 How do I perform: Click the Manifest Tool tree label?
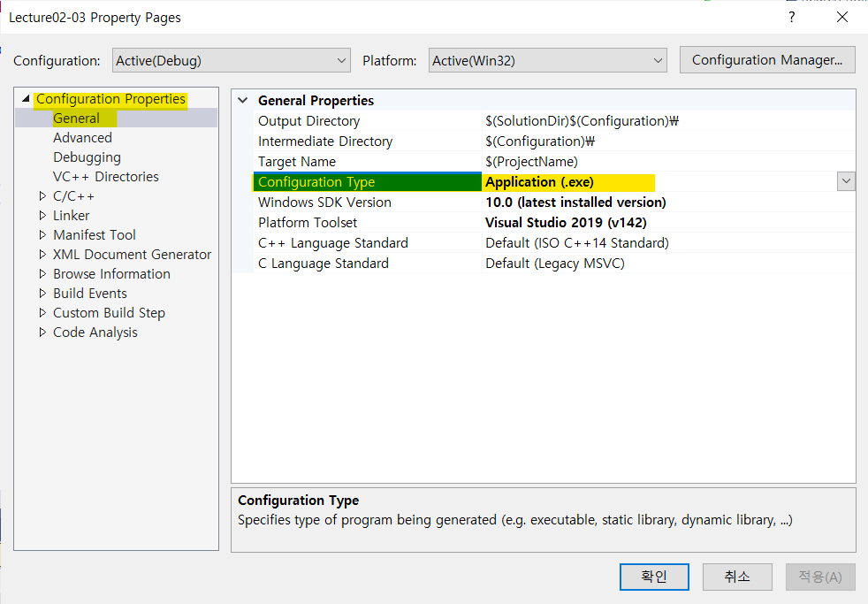94,234
